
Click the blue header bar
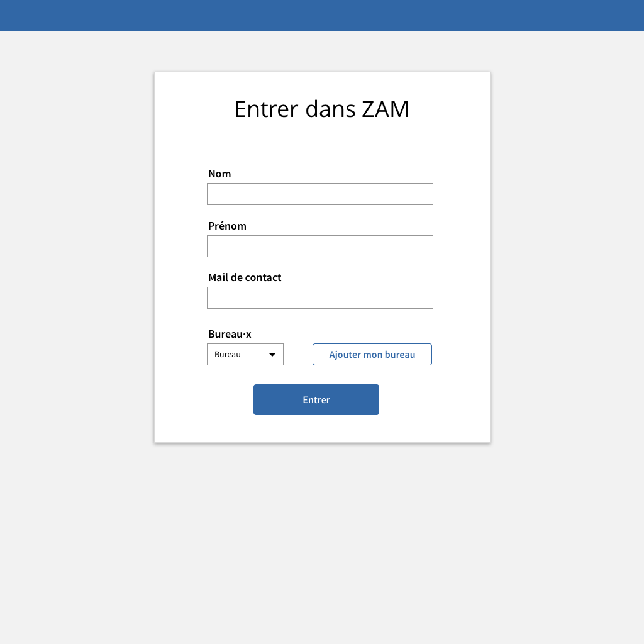(x=322, y=15)
